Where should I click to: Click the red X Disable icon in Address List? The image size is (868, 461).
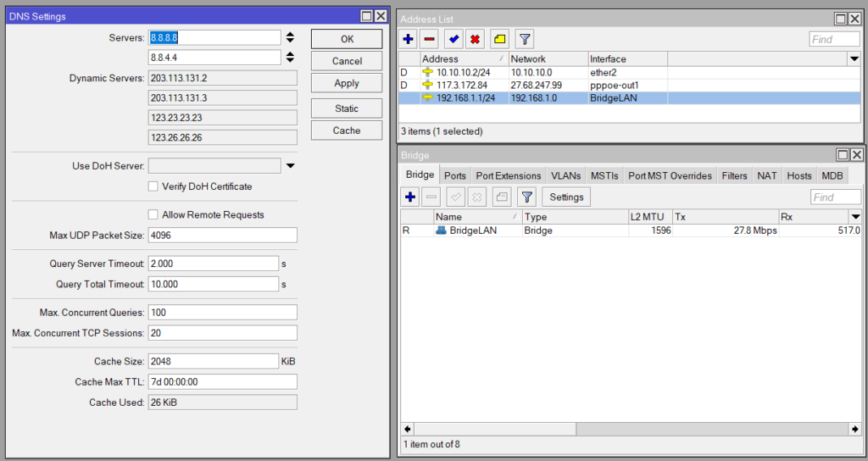click(x=476, y=39)
